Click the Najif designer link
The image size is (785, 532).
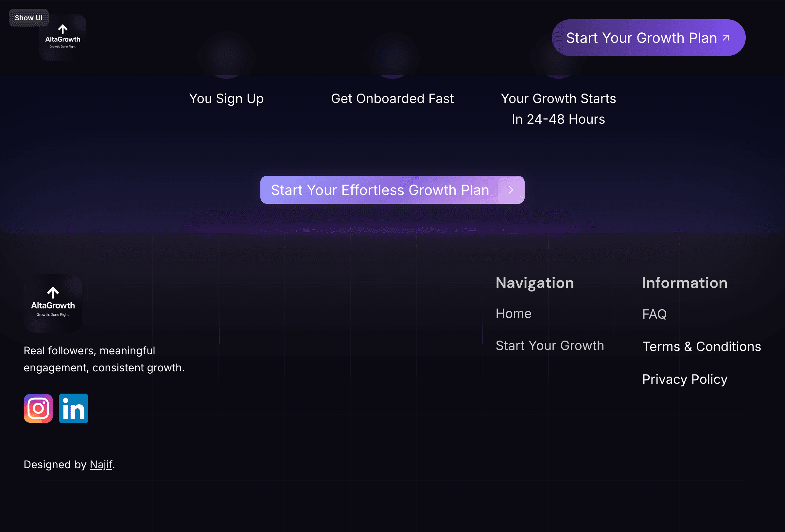[101, 465]
